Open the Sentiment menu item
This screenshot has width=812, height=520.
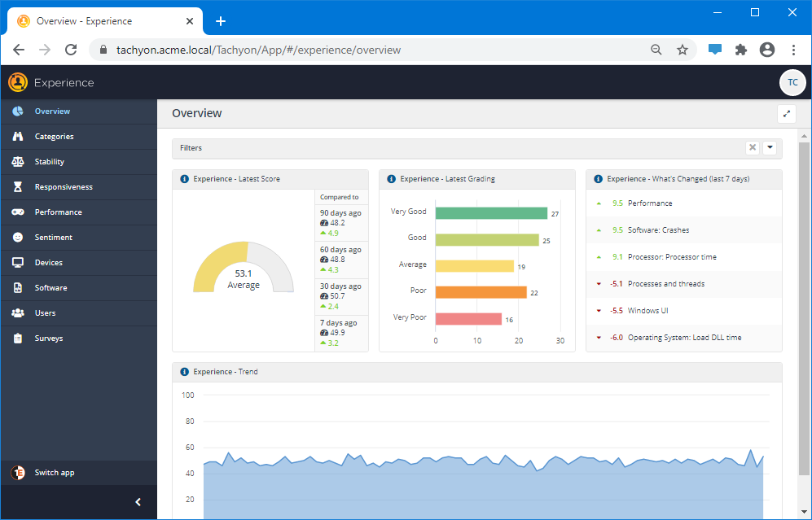(79, 237)
